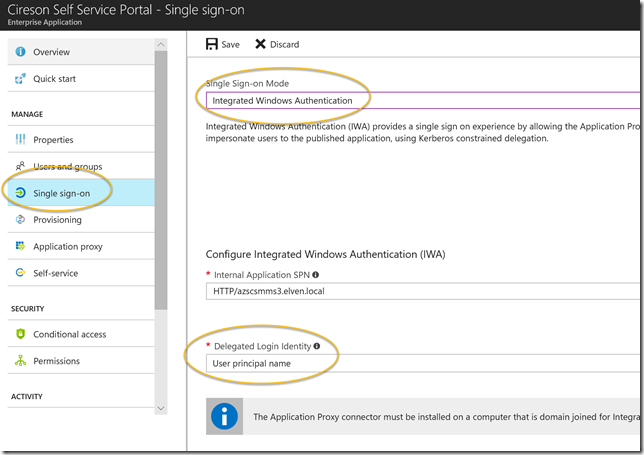Click the blue info icon in notice banner
The height and width of the screenshot is (455, 644).
(x=224, y=416)
